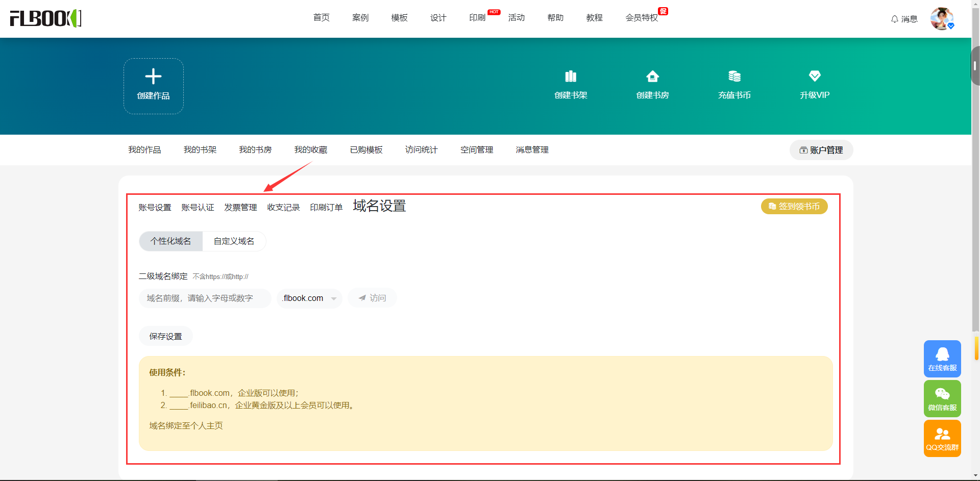The image size is (980, 481).
Task: Switch to the 自定义域名 toggle option
Action: [234, 241]
